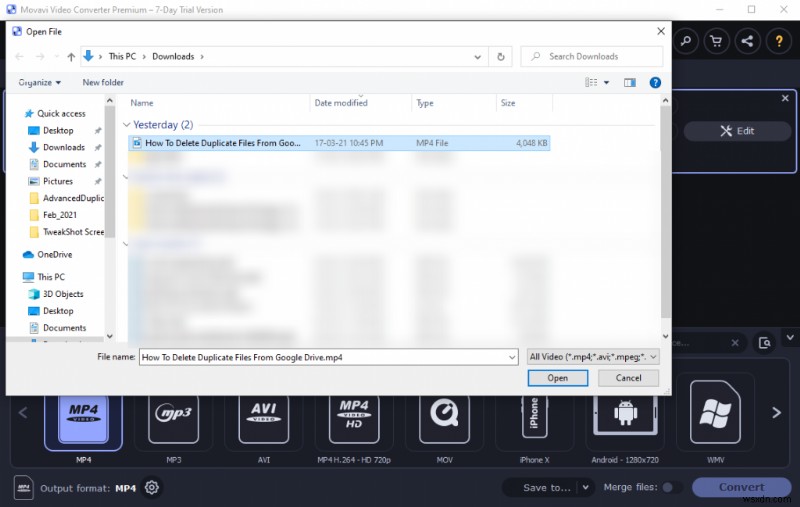Select the MP3 format preset
800x507 pixels.
coord(173,423)
